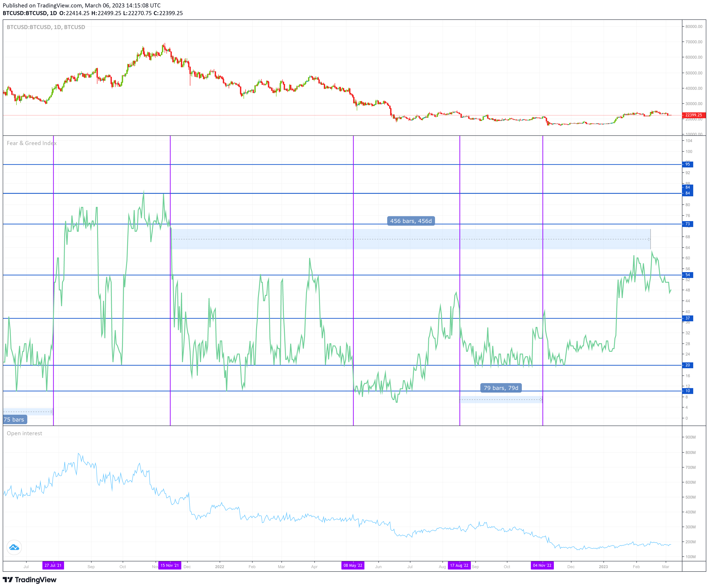Image resolution: width=709 pixels, height=588 pixels.
Task: Select the 17 Aug '22 date marker
Action: 459,565
